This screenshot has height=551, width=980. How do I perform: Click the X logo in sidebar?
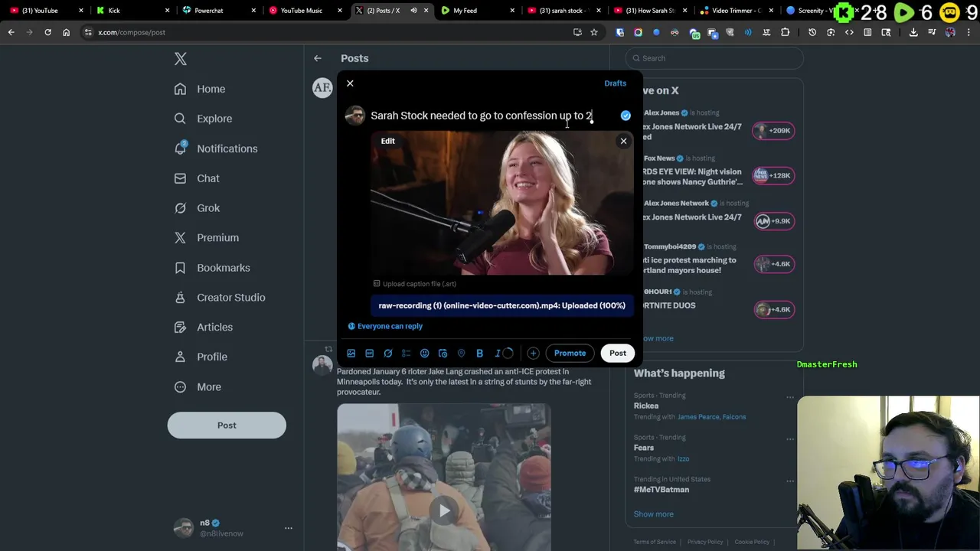[x=181, y=59]
